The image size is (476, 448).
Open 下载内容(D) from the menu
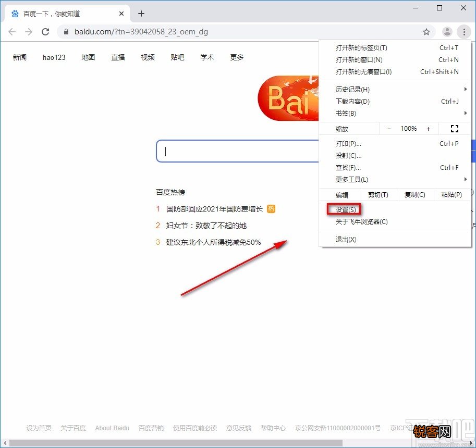pyautogui.click(x=395, y=101)
